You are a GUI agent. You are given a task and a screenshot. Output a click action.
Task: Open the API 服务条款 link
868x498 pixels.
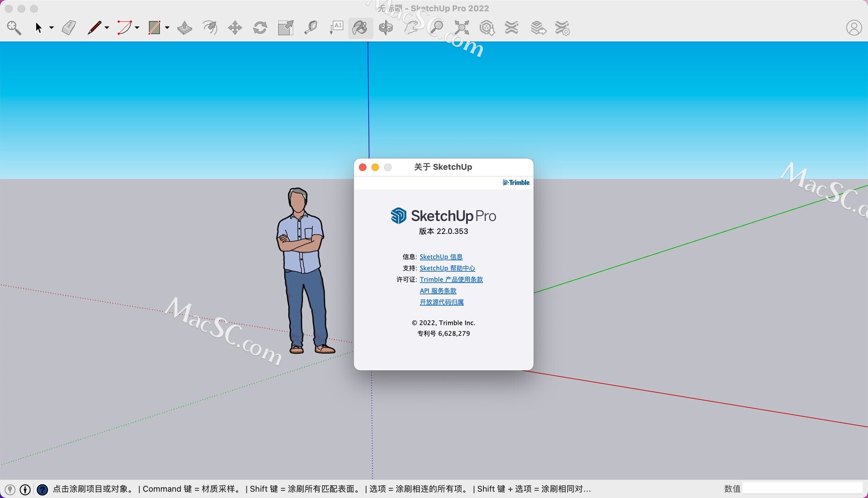[438, 291]
